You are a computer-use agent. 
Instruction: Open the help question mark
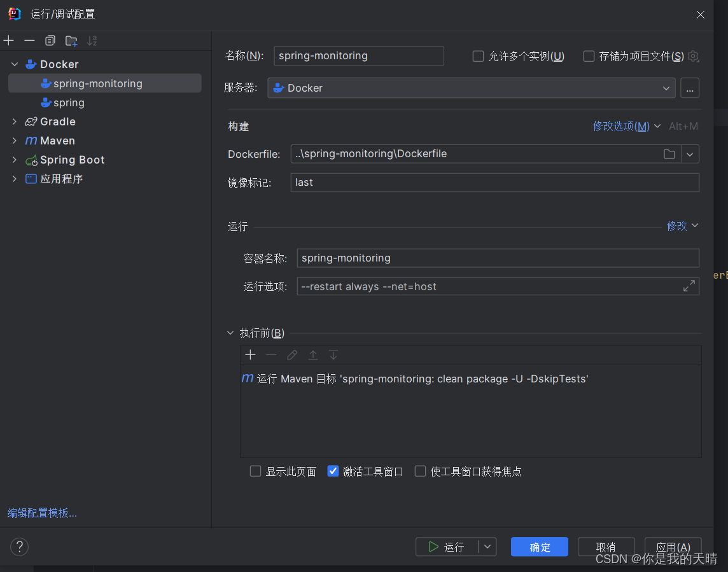pos(20,547)
